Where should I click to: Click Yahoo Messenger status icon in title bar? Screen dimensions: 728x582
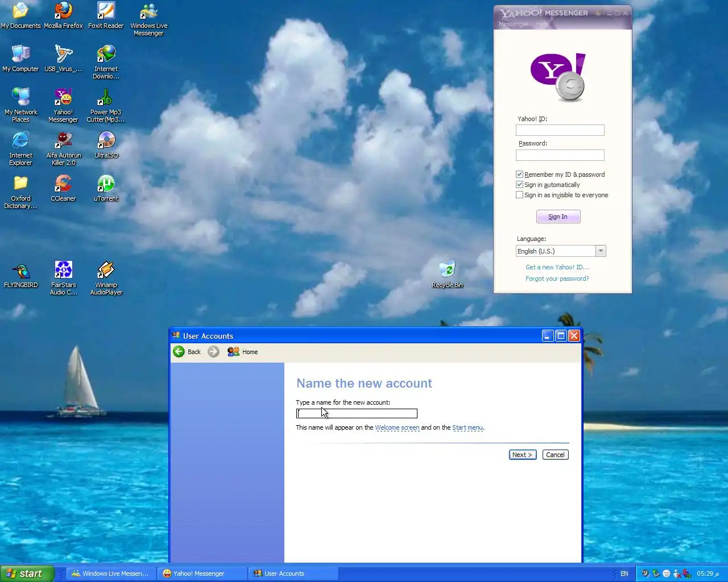(598, 13)
